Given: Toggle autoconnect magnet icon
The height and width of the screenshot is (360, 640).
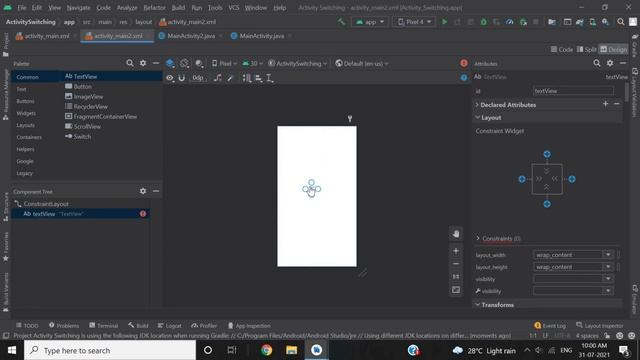Looking at the screenshot, I should (x=182, y=78).
